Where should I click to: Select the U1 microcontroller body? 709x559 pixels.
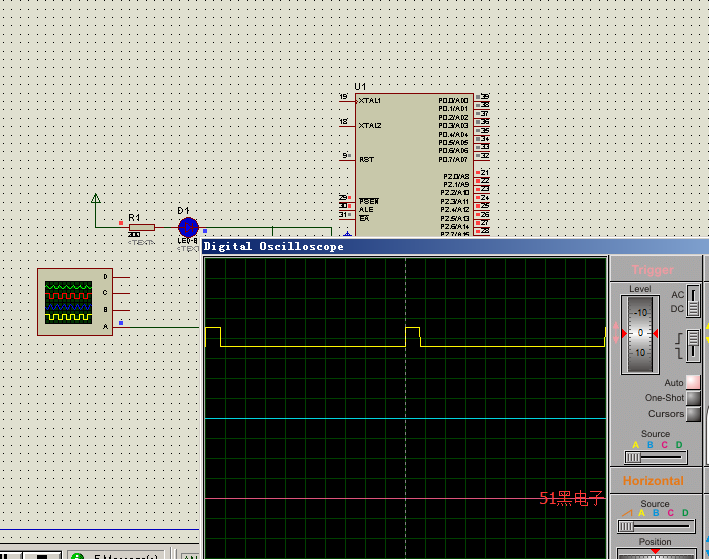coord(414,165)
